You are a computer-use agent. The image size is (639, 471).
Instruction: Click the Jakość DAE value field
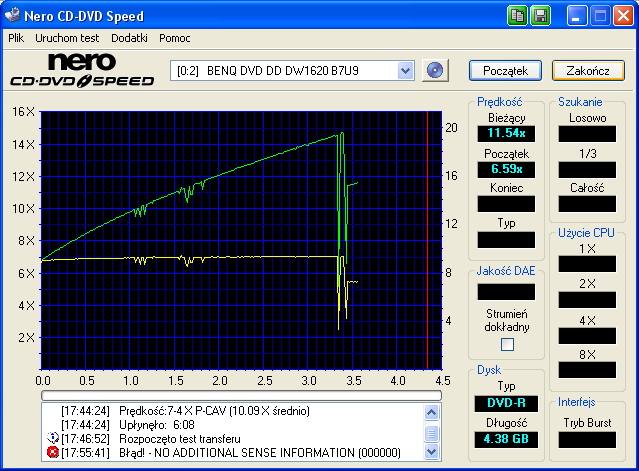point(506,292)
